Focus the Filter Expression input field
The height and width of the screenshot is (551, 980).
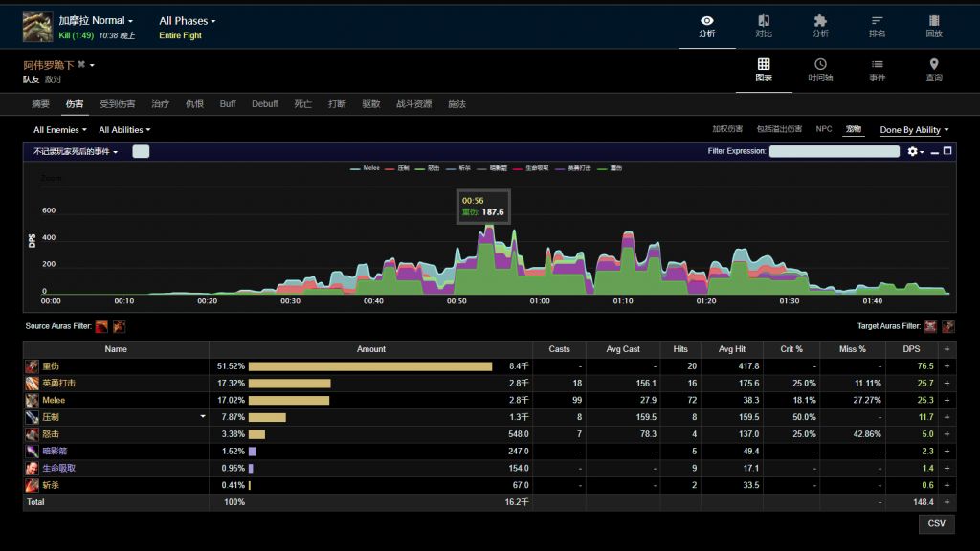835,151
